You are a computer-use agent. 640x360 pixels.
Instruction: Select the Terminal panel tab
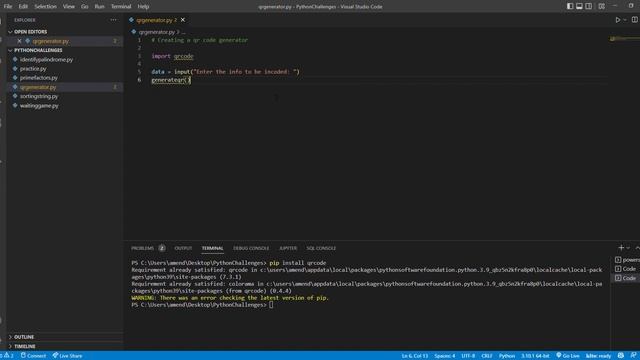[x=212, y=248]
